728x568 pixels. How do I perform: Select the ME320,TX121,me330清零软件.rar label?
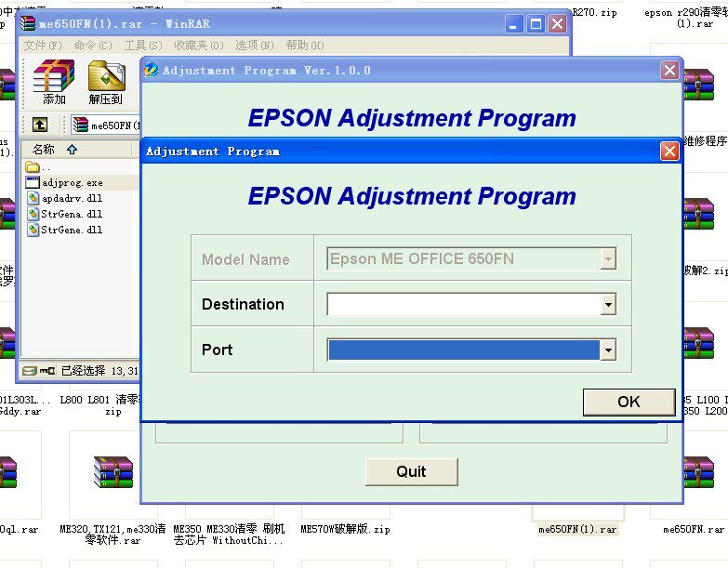click(x=113, y=535)
